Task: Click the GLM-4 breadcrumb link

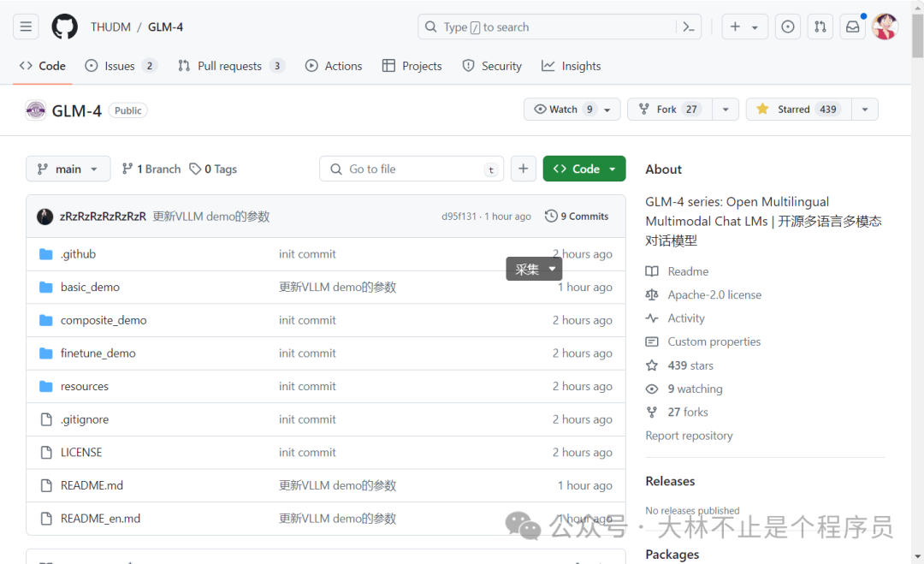Action: coord(166,27)
